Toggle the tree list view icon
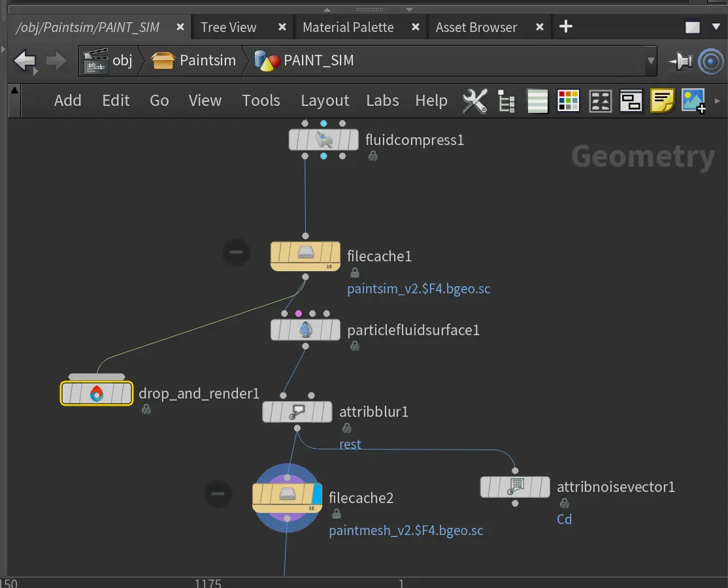The width and height of the screenshot is (728, 588). (506, 101)
